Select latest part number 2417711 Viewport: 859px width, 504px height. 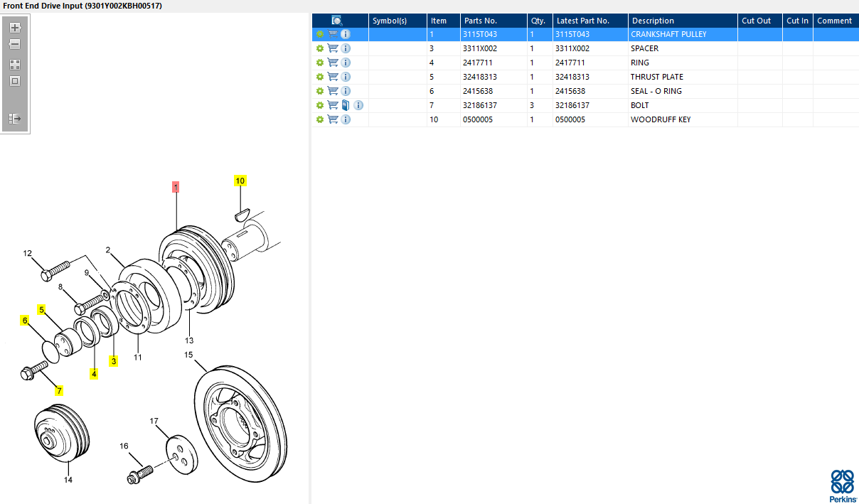[590, 63]
